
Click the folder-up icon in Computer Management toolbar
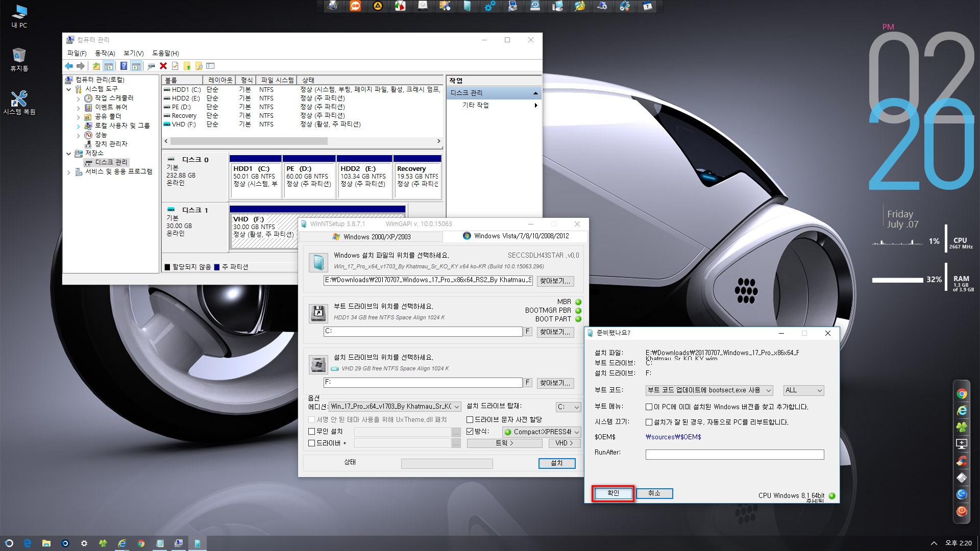pos(96,66)
